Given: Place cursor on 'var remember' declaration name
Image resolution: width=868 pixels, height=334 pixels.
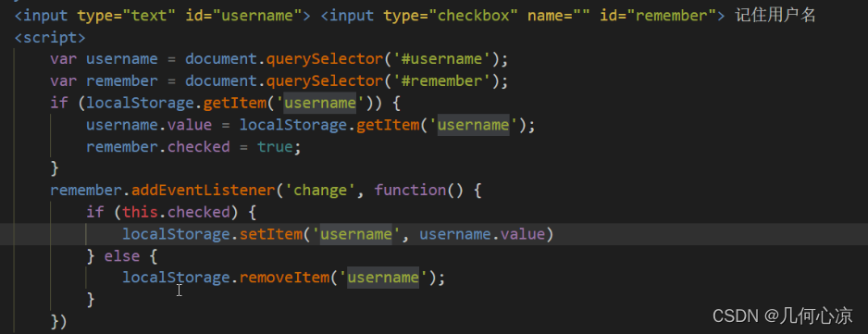Looking at the screenshot, I should [122, 81].
